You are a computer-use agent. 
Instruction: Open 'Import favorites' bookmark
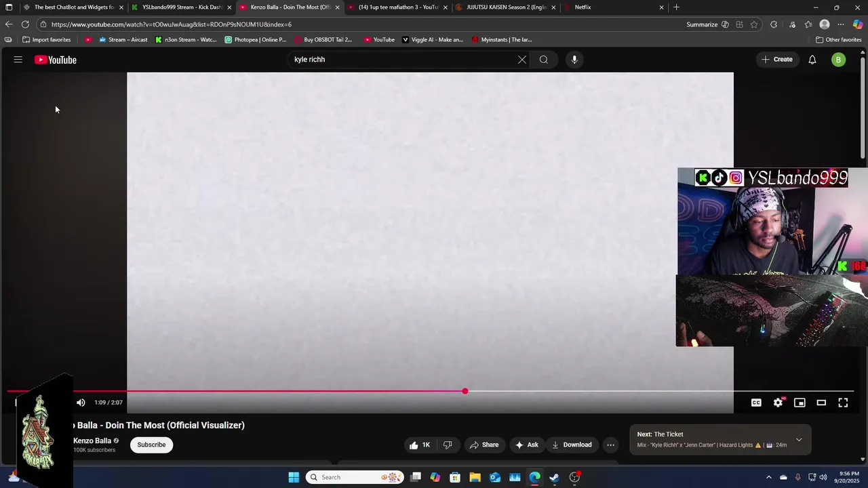46,39
